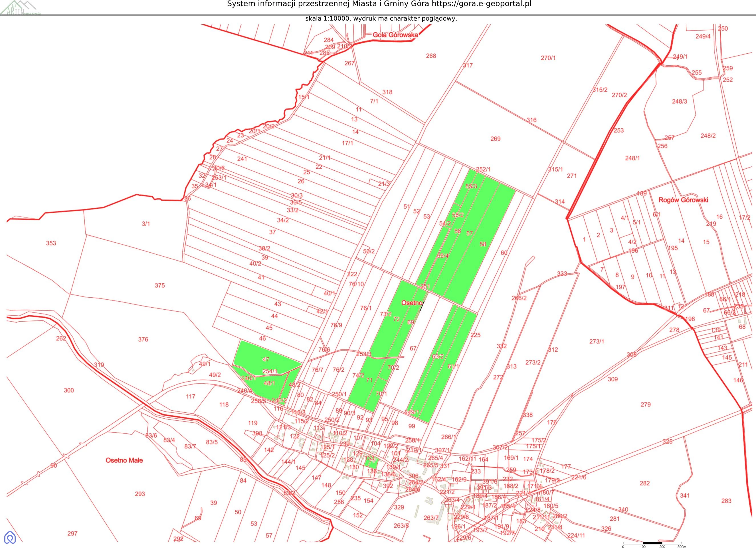The image size is (756, 548).
Task: Click the Osetno village label
Action: [x=412, y=303]
